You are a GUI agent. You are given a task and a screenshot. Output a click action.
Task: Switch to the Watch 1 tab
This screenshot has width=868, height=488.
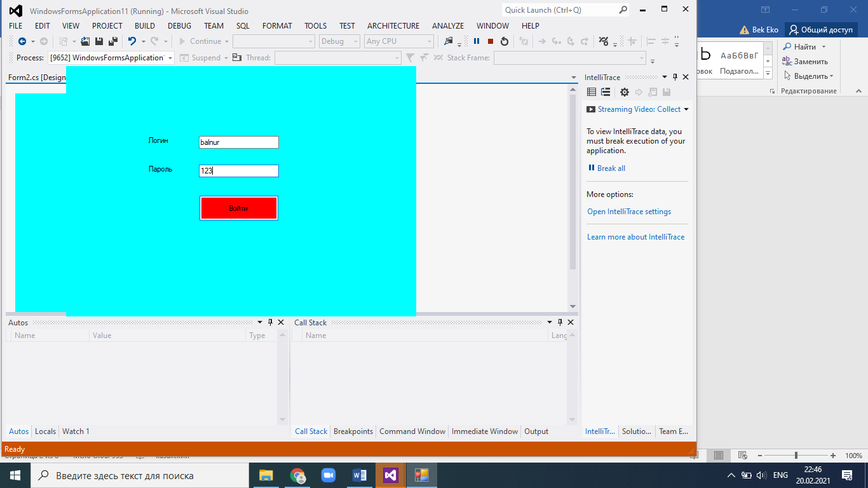[x=76, y=431]
